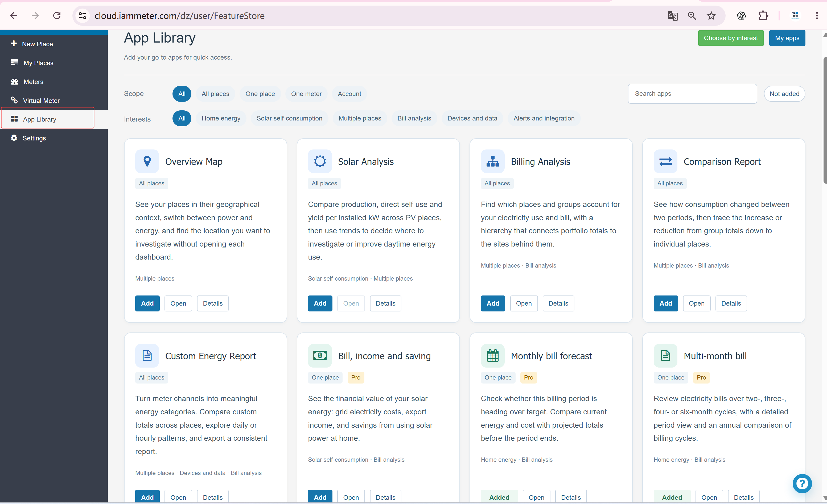Screen dimensions: 827x504
Task: Open the ChatGPT extension icon
Action: point(741,16)
